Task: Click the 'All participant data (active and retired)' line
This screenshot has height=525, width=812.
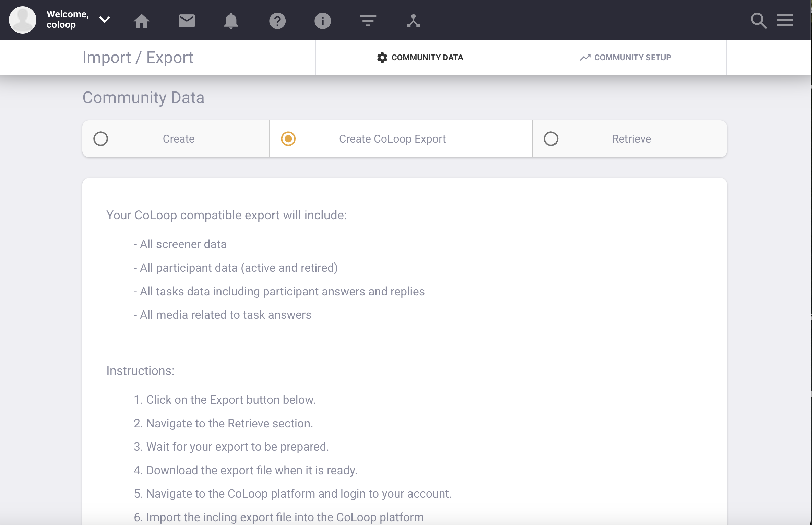Action: (x=236, y=268)
